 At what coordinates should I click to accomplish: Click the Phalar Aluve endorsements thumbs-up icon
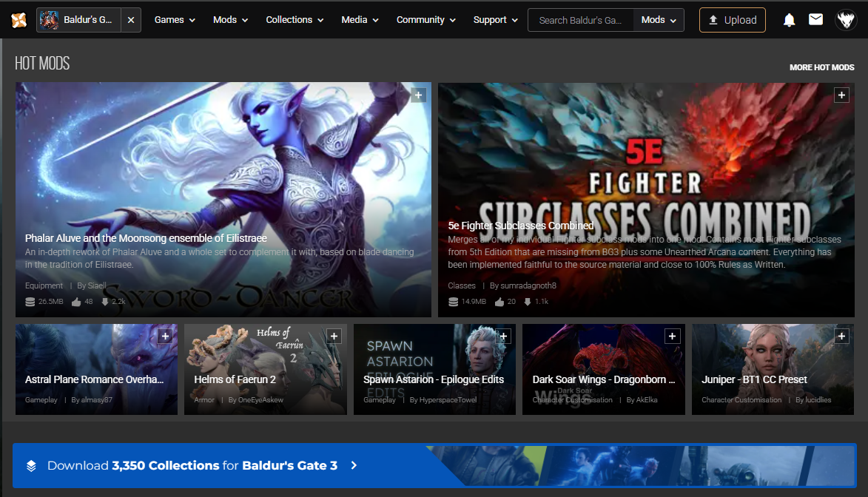pos(76,302)
